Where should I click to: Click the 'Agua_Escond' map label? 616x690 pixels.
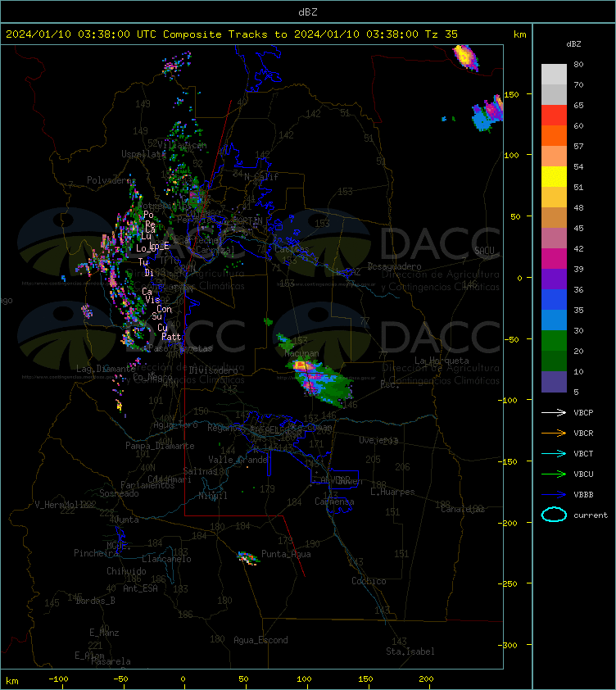(x=260, y=640)
